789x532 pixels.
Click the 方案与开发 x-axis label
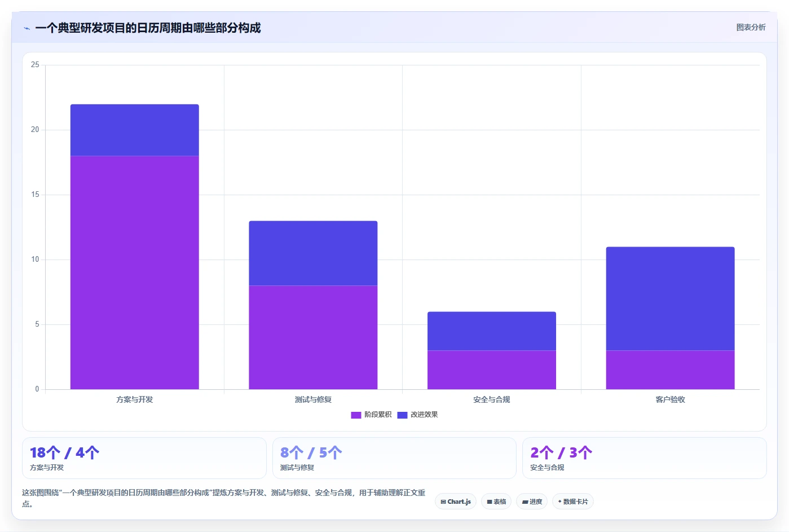tap(135, 399)
